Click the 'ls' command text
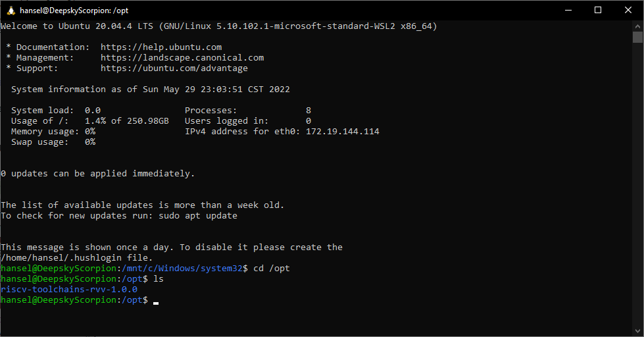The width and height of the screenshot is (644, 337). click(159, 279)
